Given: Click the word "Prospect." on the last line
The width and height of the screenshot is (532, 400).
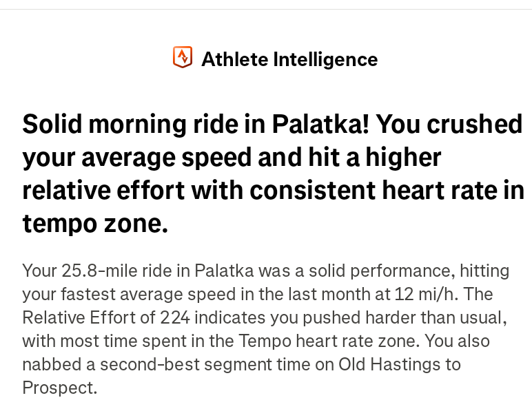Looking at the screenshot, I should (x=60, y=388).
